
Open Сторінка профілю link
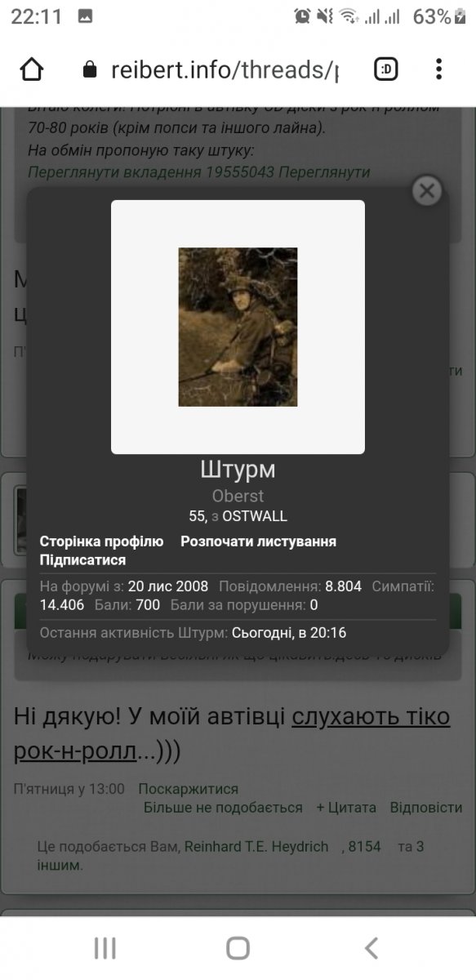101,541
